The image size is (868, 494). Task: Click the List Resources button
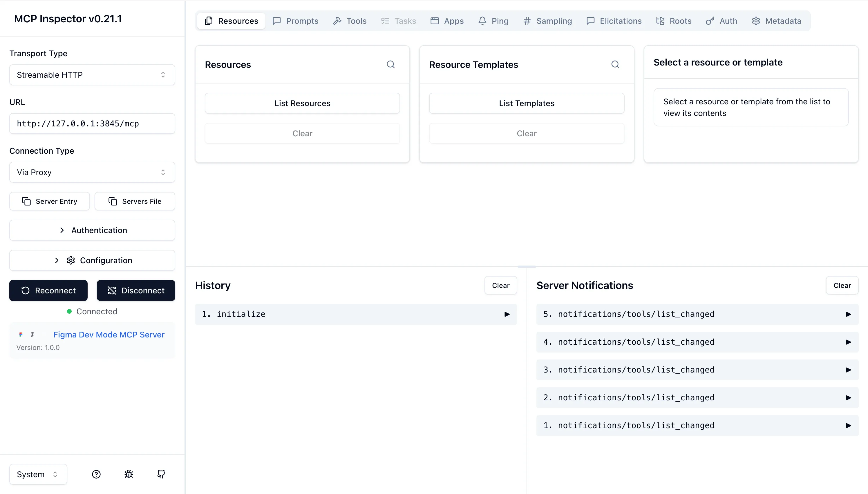[x=302, y=103]
